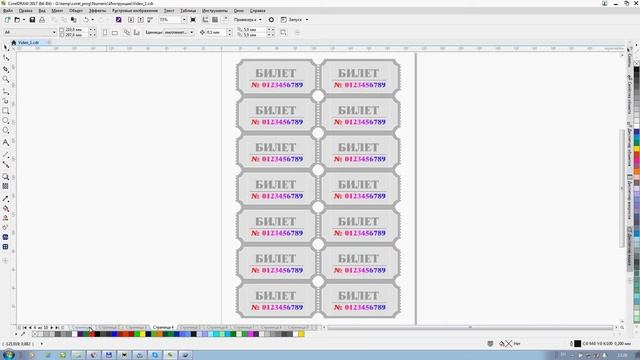This screenshot has height=360, width=640.
Task: Toggle apply layout to all pages
Action: pyautogui.click(x=127, y=32)
